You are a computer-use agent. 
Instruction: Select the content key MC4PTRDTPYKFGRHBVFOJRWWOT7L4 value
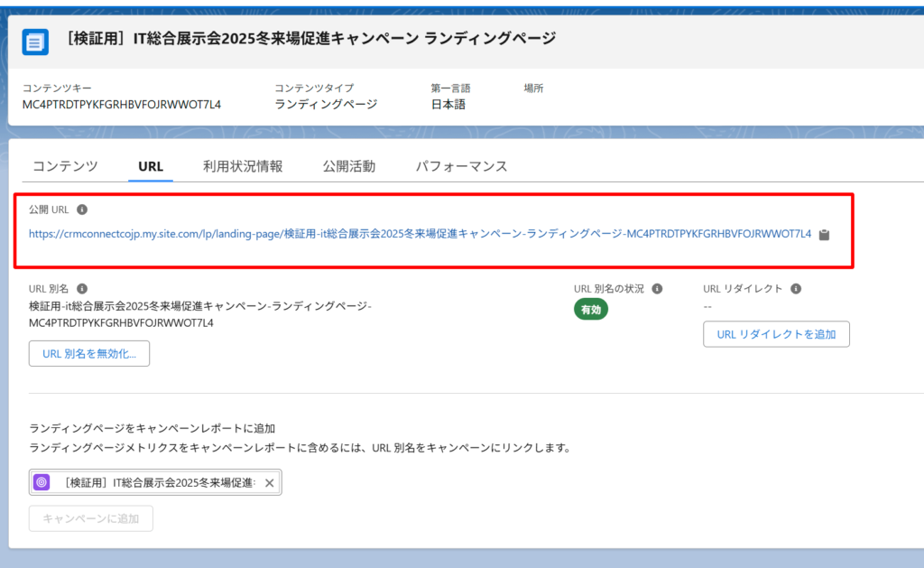click(122, 105)
